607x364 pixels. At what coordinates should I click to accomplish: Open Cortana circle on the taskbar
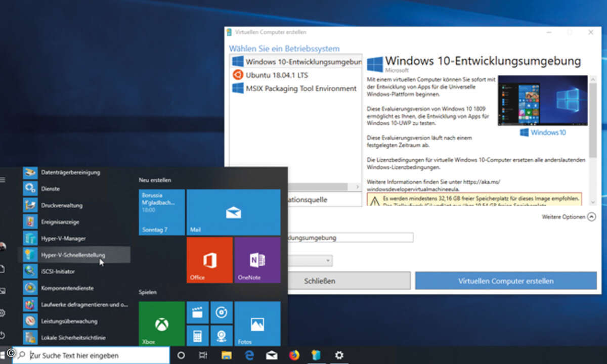(181, 355)
